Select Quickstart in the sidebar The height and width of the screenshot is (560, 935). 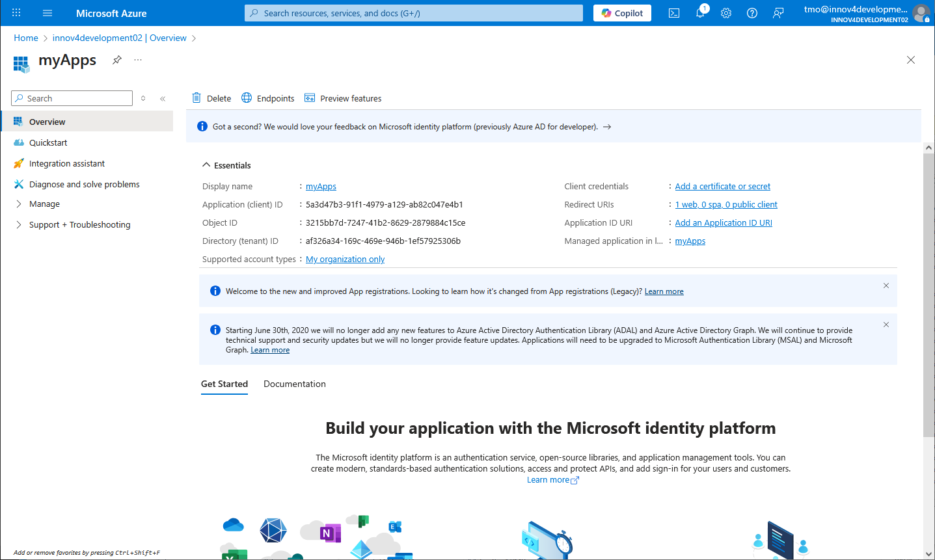coord(48,142)
